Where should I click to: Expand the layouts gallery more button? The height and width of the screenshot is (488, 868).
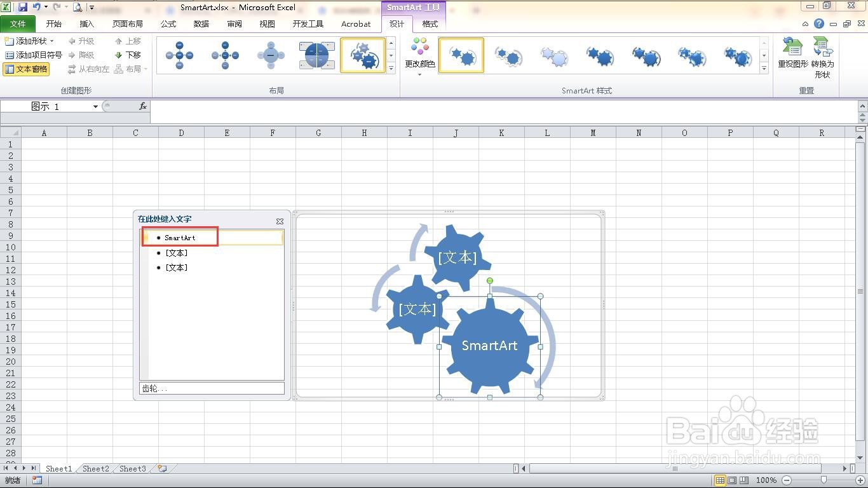pyautogui.click(x=391, y=68)
